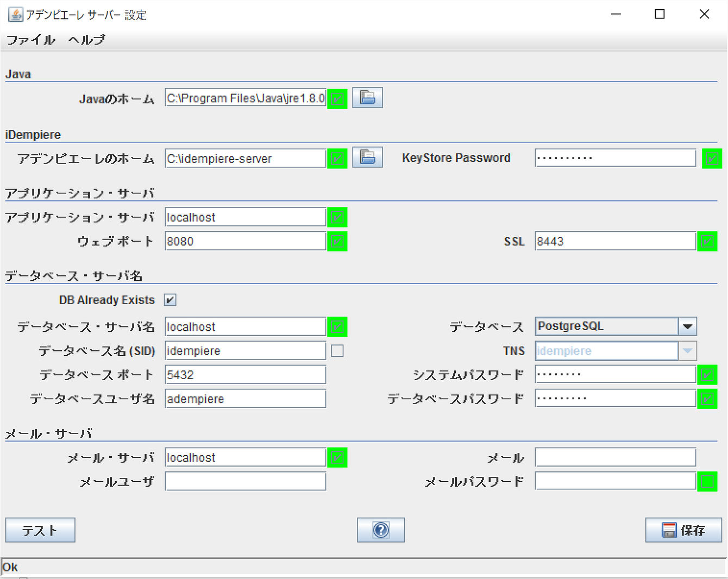
Task: Open the データベース PostgreSQL dropdown
Action: (688, 326)
